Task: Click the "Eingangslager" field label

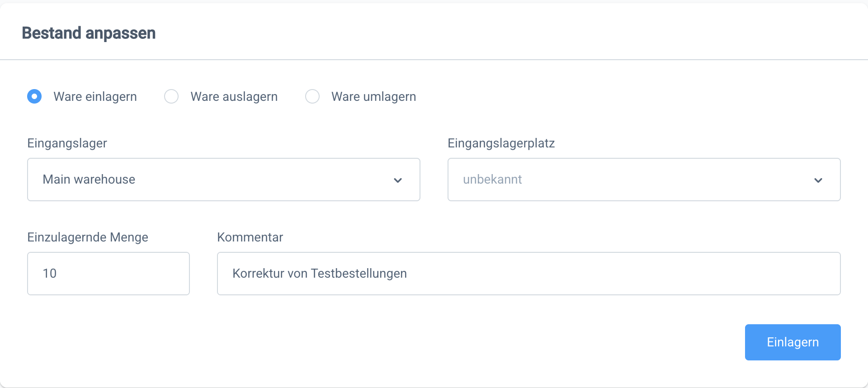Action: click(67, 143)
